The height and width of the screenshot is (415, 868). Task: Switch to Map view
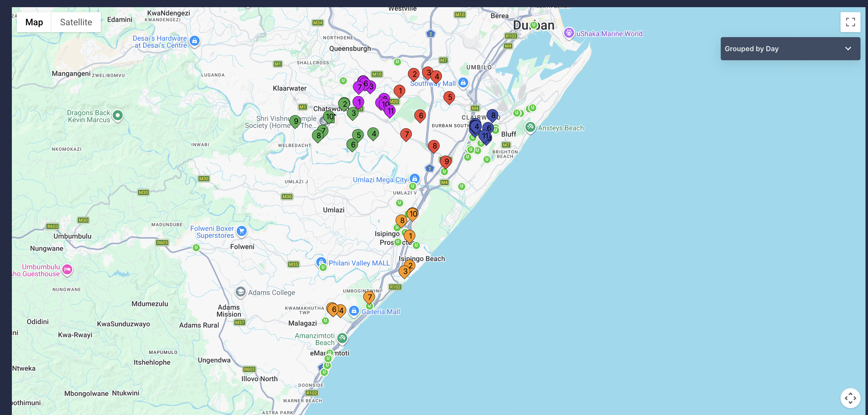tap(34, 22)
